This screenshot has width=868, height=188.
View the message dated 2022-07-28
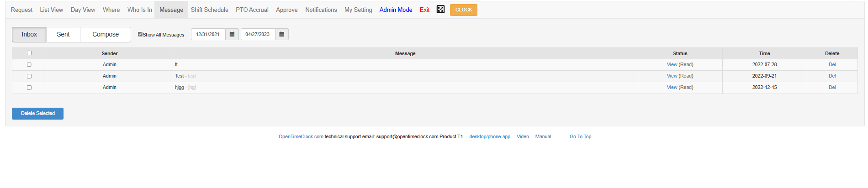(672, 64)
